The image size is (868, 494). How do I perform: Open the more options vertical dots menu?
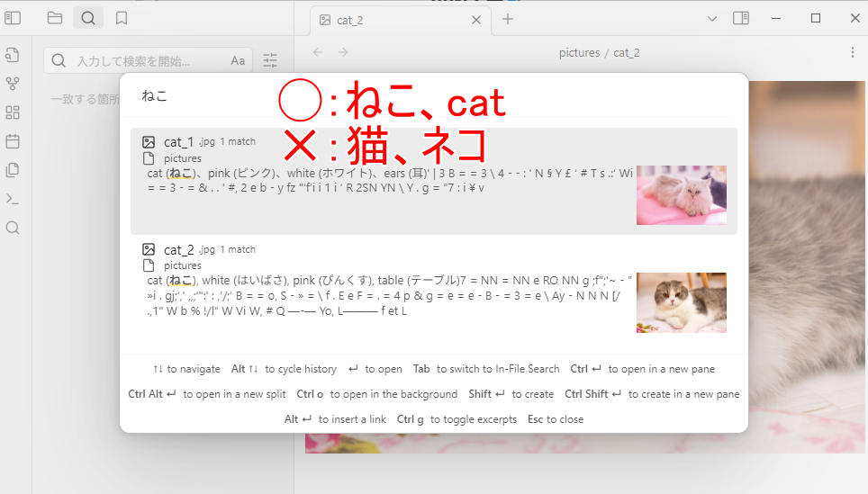[853, 52]
